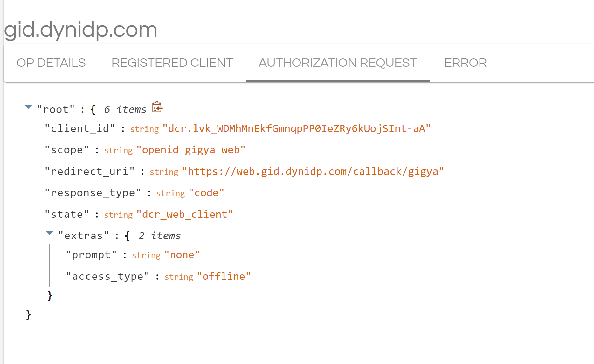Screen dimensions: 594x364
Task: Click the 'offline' access_type value
Action: tap(224, 276)
